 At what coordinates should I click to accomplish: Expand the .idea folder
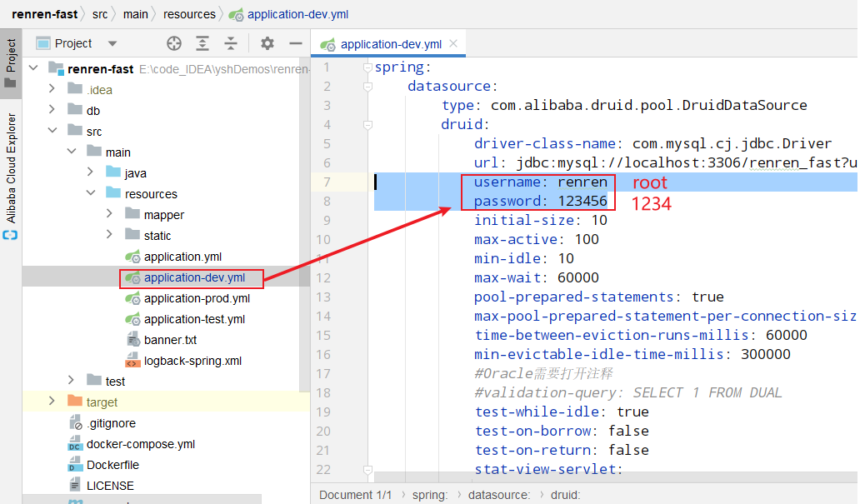tap(52, 89)
